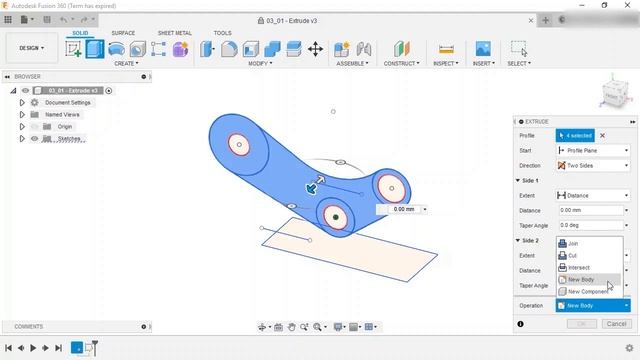The image size is (640, 360).
Task: Select the New Component tool icon
Action: click(x=342, y=49)
